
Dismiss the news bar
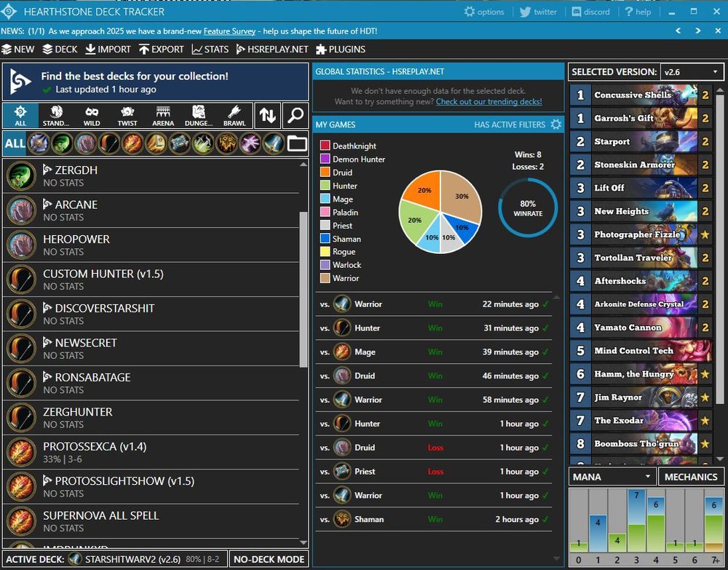point(718,31)
